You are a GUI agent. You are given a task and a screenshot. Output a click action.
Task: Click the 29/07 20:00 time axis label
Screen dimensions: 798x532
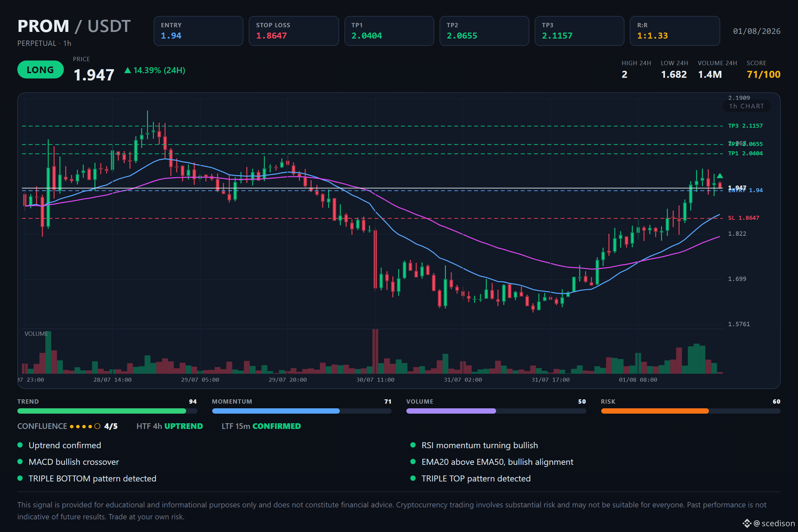[x=287, y=380]
